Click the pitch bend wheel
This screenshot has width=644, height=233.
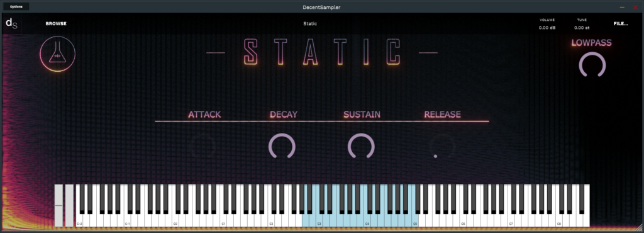(58, 205)
